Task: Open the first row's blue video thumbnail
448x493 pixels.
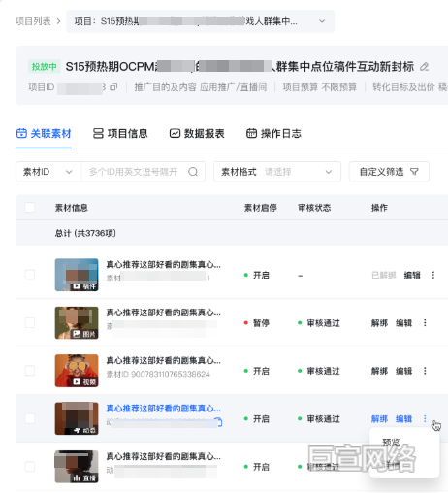Action: coord(77,275)
